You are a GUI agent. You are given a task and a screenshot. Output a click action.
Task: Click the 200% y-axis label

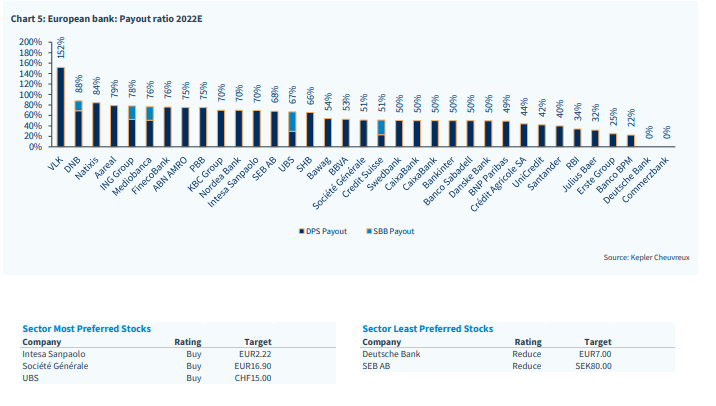point(30,42)
